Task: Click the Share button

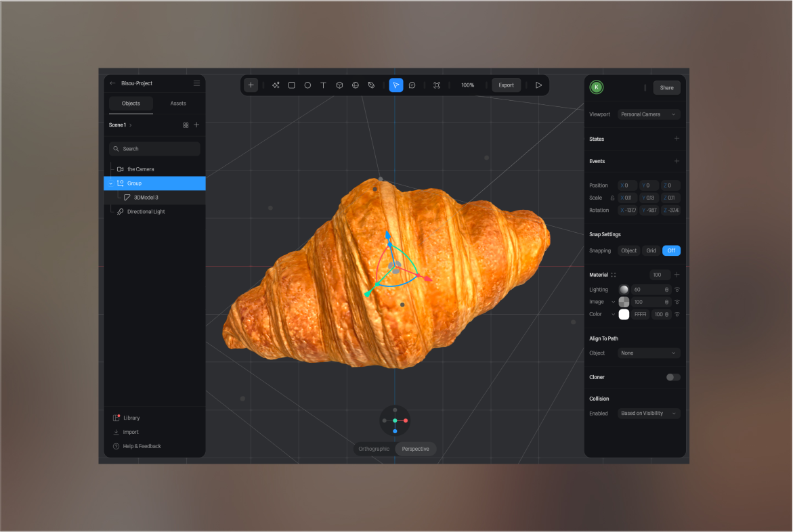Action: pos(666,87)
